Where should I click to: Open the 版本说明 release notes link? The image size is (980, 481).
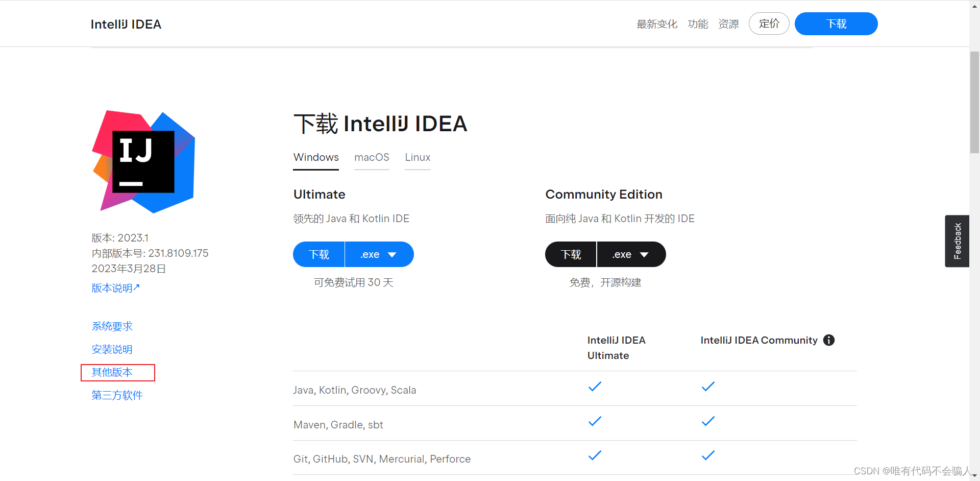click(x=115, y=288)
